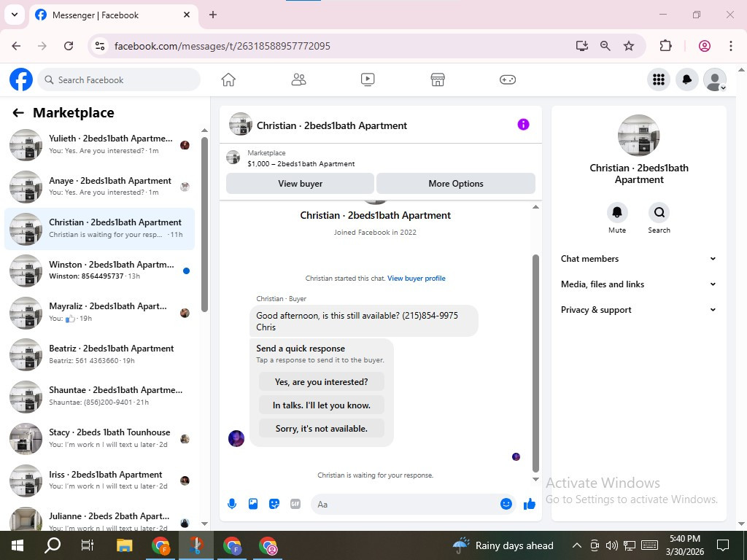Expand Media, files and links section
The height and width of the screenshot is (560, 747).
(638, 284)
